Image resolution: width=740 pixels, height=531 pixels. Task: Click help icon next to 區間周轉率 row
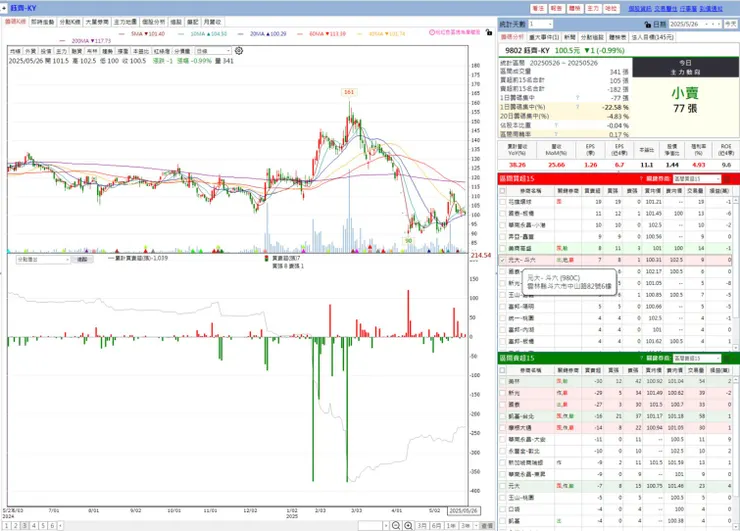click(556, 134)
